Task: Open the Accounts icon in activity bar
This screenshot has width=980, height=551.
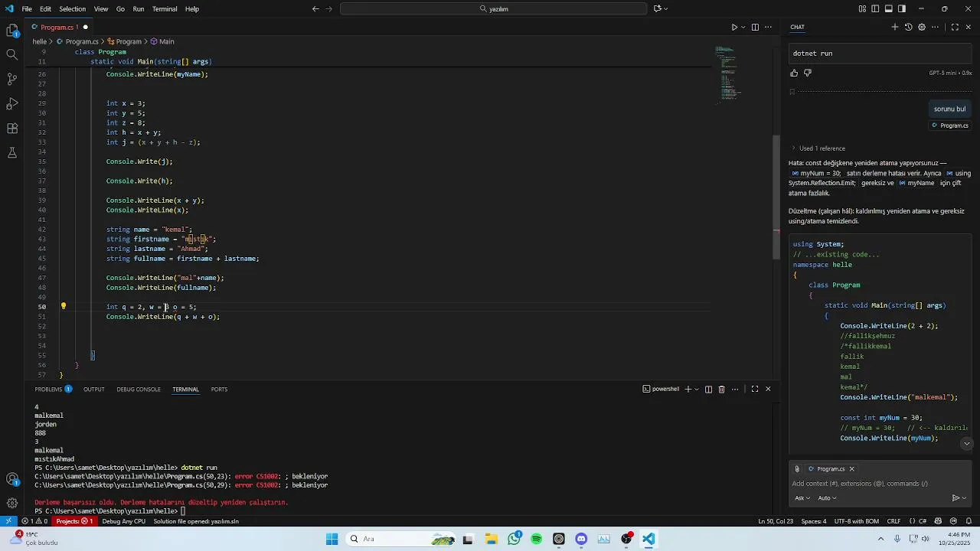Action: tap(12, 479)
